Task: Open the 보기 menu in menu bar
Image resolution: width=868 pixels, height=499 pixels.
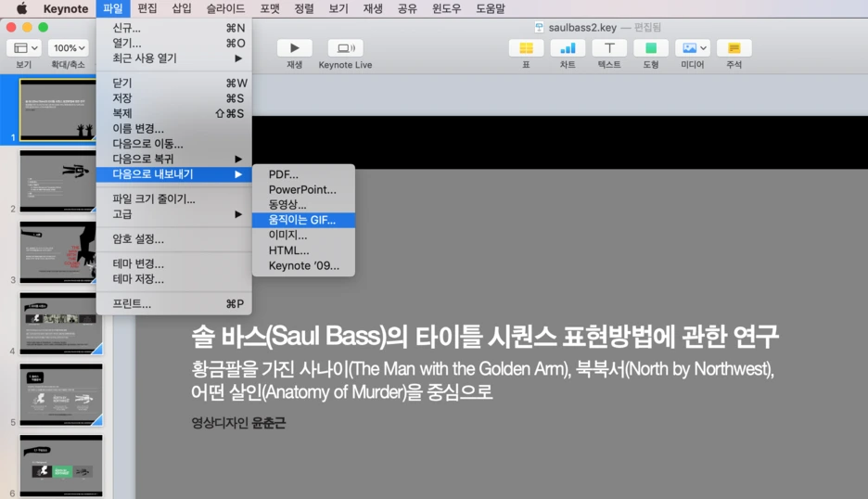Action: (338, 8)
